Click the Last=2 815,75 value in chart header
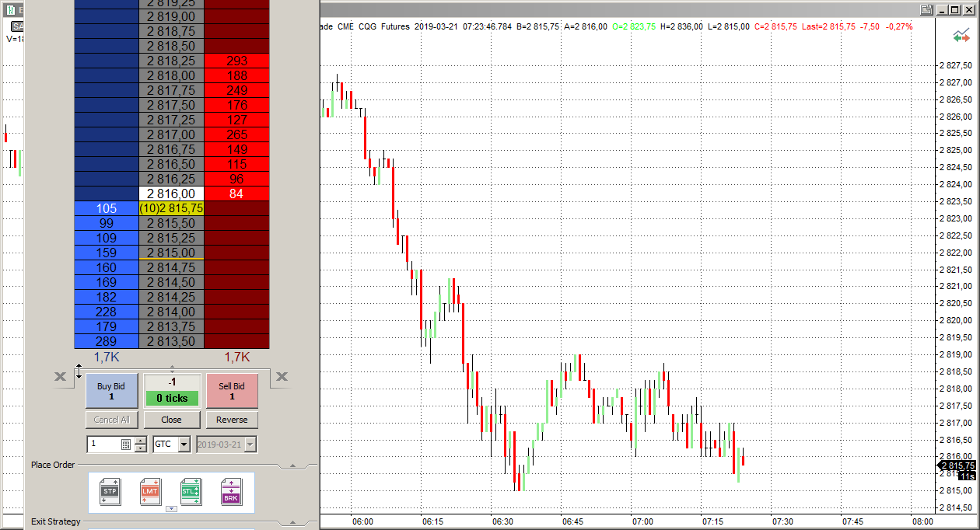 tap(828, 26)
